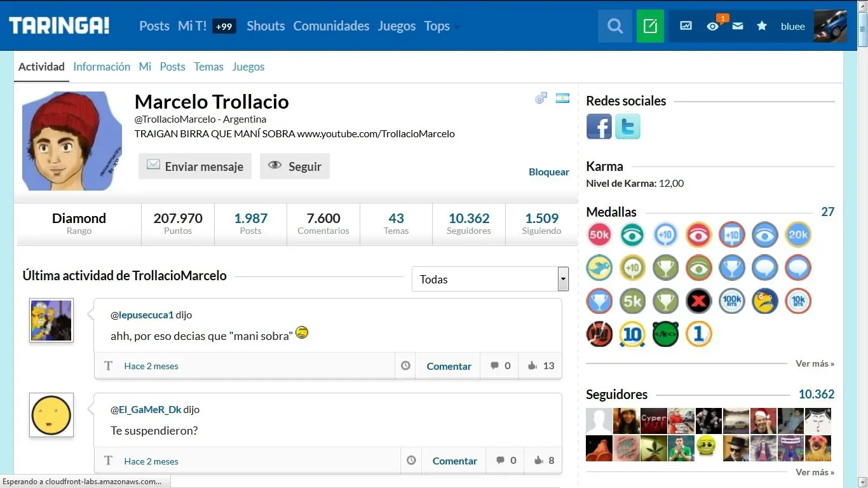Open Mi T! in the navigation
Viewport: 868px width, 488px height.
click(x=192, y=26)
